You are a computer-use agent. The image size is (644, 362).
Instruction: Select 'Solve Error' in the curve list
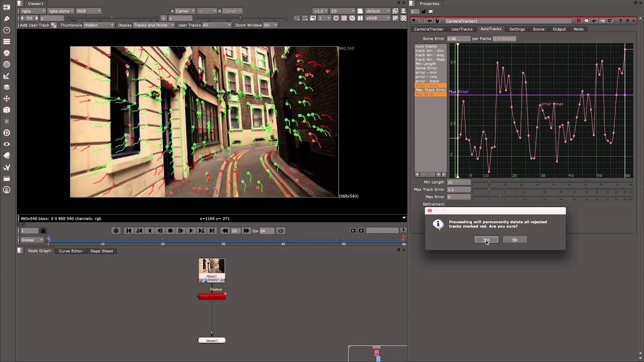pos(427,68)
